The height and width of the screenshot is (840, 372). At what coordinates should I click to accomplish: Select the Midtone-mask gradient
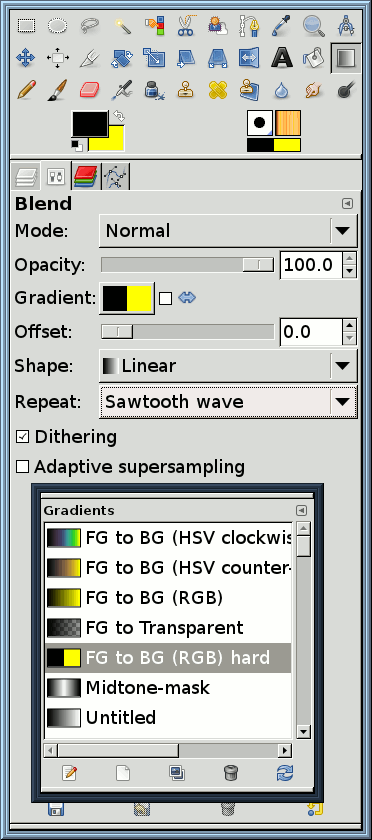(x=168, y=687)
